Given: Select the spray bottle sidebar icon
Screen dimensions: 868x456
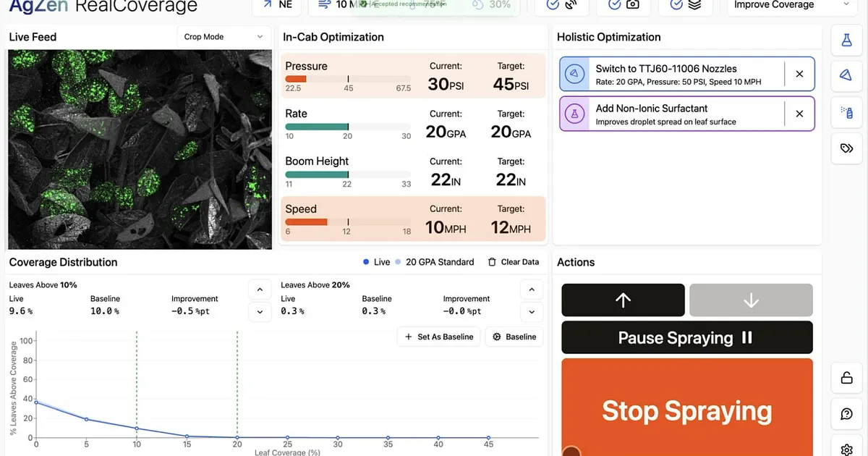Looking at the screenshot, I should tap(846, 111).
